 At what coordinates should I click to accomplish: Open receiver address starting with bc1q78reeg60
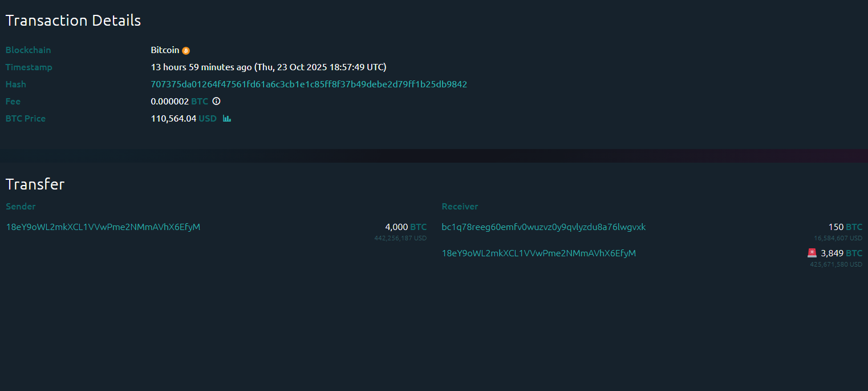pyautogui.click(x=543, y=227)
